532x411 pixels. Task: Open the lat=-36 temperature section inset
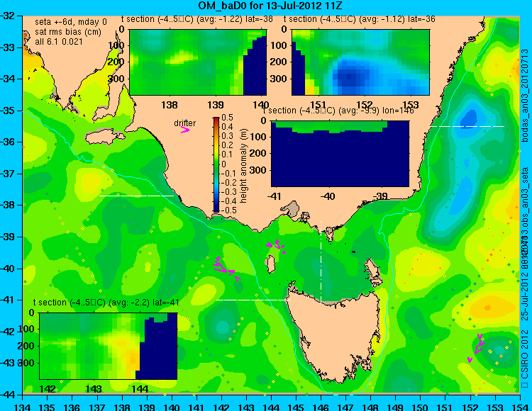coord(360,62)
